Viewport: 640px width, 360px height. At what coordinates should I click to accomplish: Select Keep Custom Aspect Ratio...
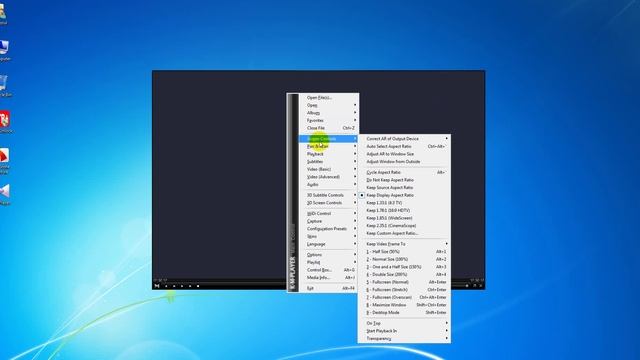coord(404,233)
